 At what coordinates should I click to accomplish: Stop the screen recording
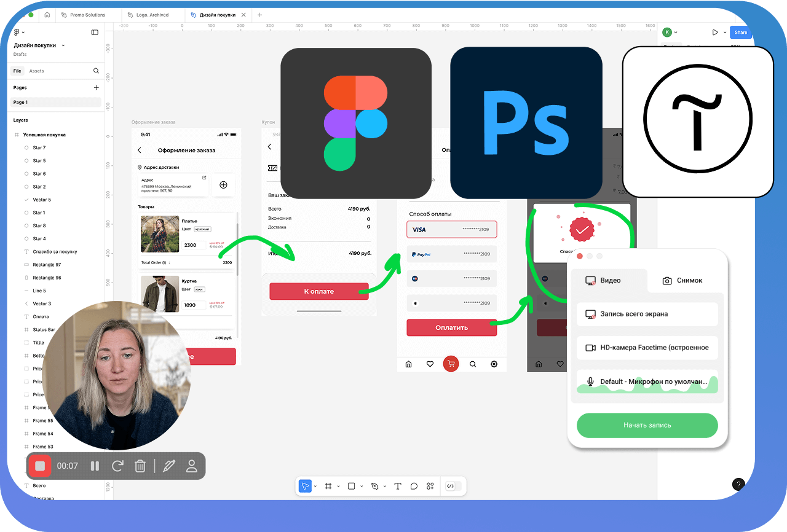click(40, 466)
